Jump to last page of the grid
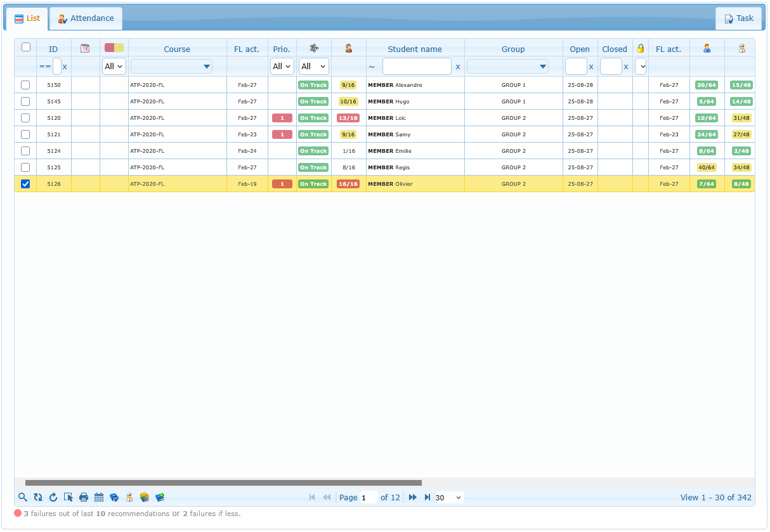This screenshot has height=532, width=770. 427,498
